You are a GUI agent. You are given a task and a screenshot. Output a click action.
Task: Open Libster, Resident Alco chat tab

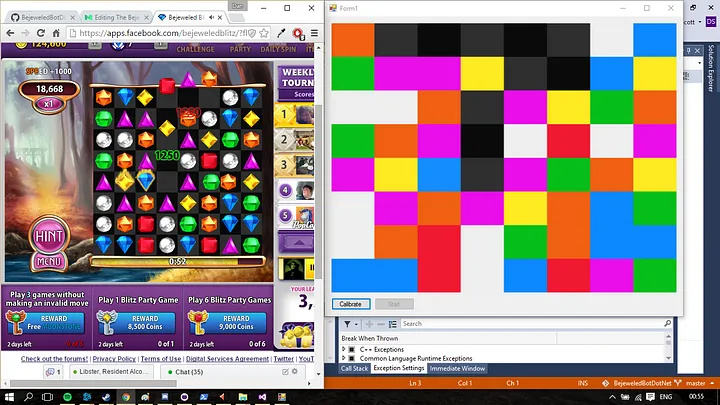point(111,371)
